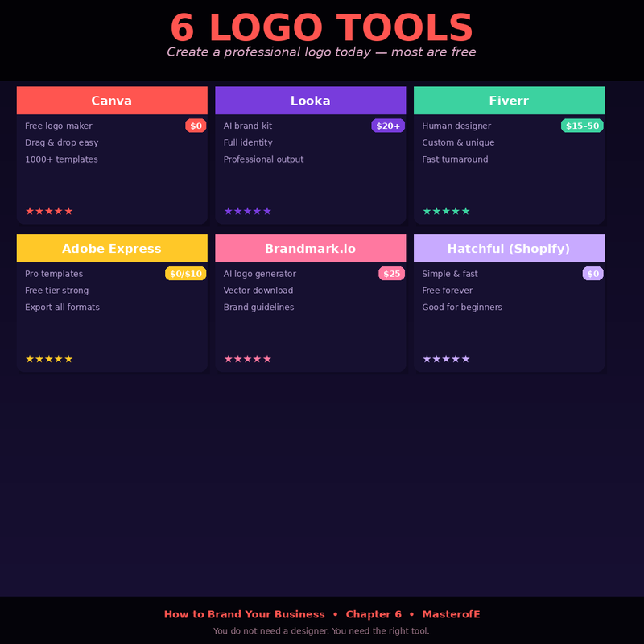Click the $0 price badge on Canva

click(x=196, y=126)
